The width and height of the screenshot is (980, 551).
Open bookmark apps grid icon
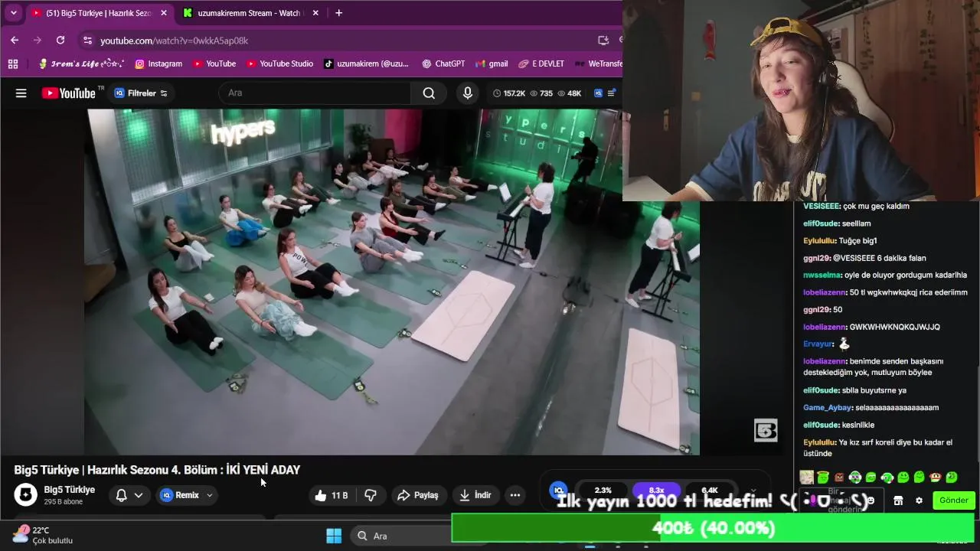pos(13,64)
